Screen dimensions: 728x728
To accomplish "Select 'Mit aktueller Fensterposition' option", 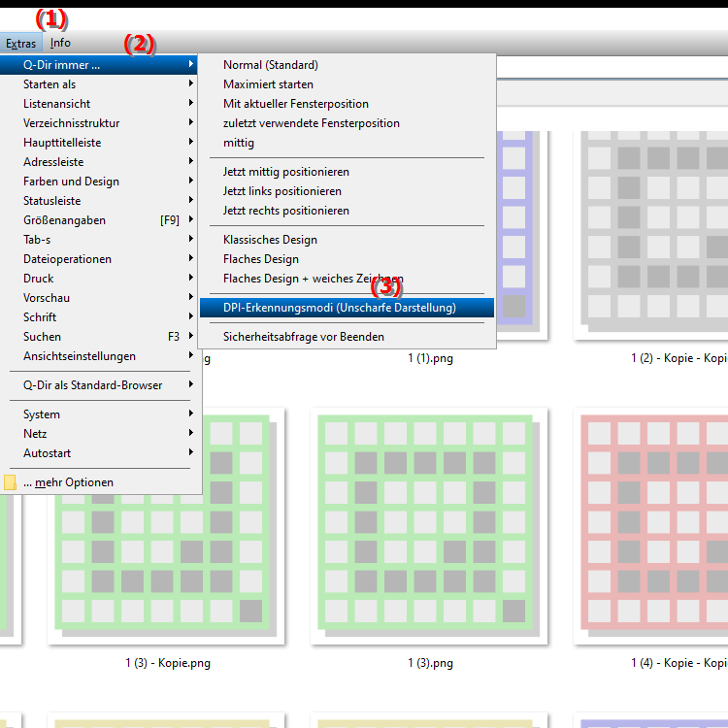I will pyautogui.click(x=347, y=104).
